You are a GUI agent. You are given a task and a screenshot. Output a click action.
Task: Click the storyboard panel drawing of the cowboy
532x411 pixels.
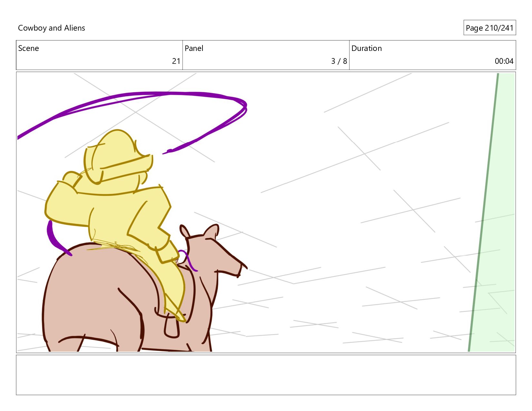[x=266, y=212]
